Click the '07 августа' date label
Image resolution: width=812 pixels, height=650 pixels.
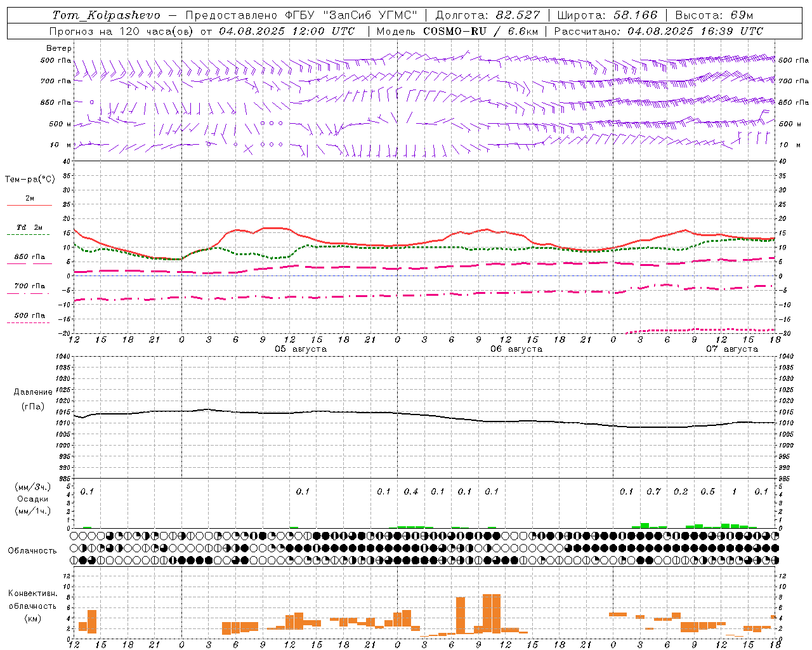[x=731, y=349]
